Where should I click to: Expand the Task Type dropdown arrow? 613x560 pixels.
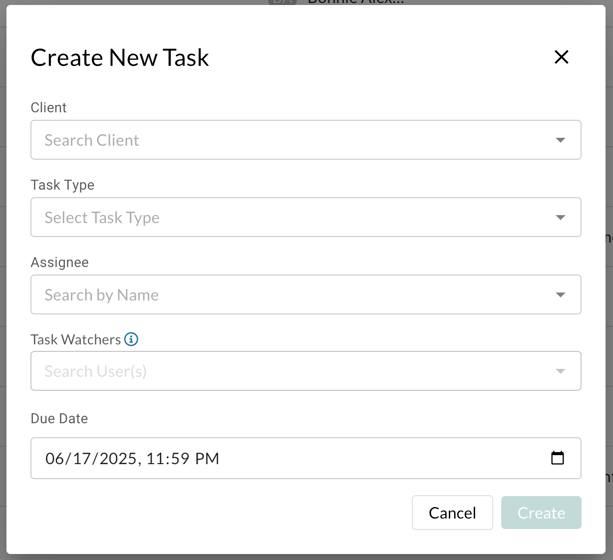[x=560, y=217]
